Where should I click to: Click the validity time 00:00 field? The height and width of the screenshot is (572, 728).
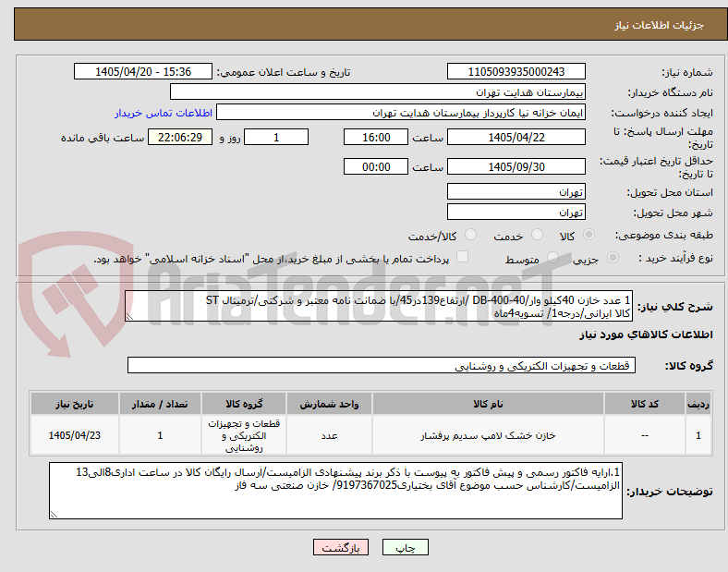pyautogui.click(x=376, y=166)
